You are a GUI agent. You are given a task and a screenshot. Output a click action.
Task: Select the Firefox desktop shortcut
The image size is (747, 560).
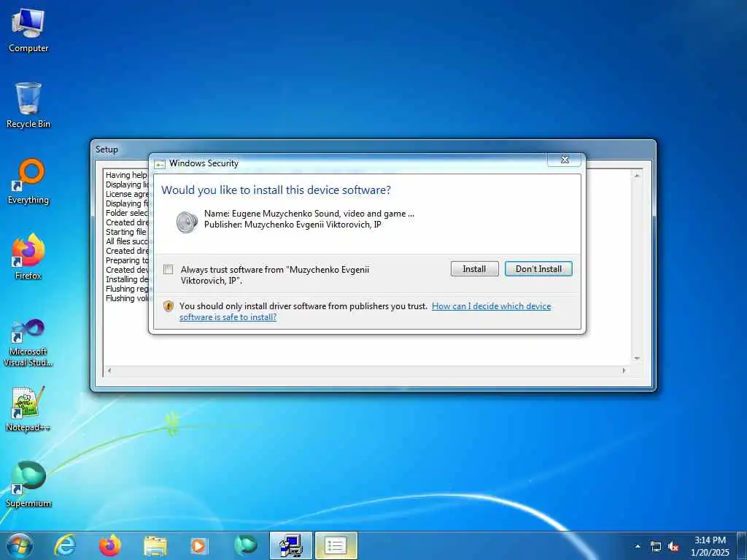28,257
